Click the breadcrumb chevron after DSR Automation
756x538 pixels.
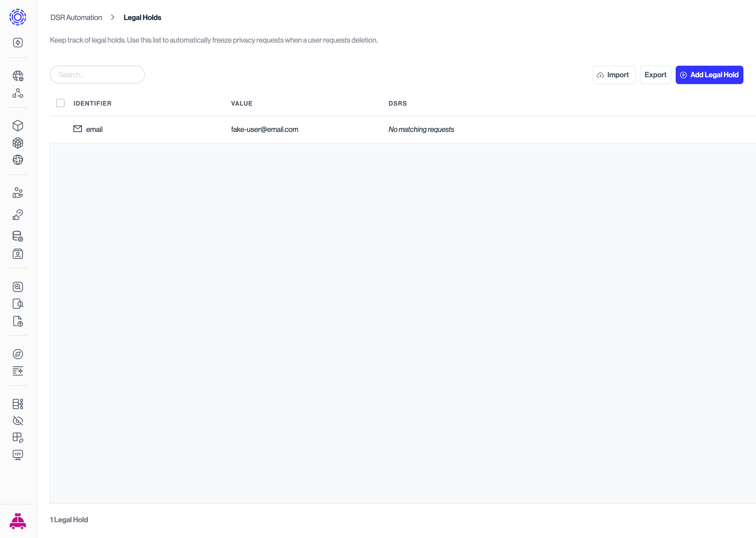point(113,17)
